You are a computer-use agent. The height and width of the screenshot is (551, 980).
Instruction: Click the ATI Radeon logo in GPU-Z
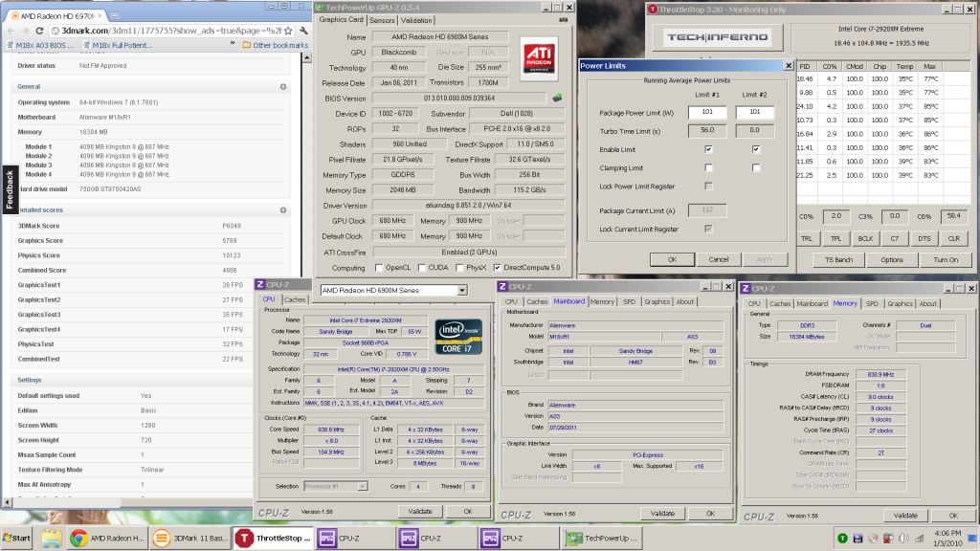point(539,59)
